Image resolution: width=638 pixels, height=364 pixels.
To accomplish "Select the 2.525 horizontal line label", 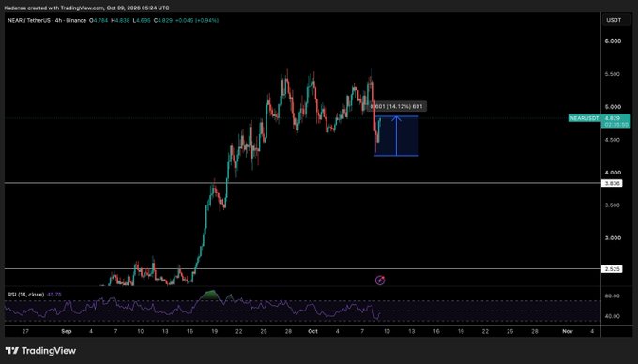I will 613,269.
